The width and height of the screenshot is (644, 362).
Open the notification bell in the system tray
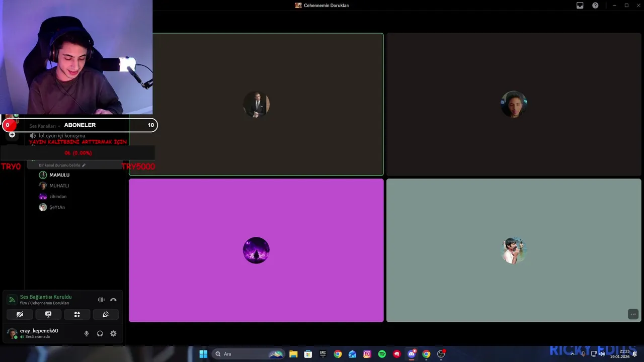coord(635,354)
